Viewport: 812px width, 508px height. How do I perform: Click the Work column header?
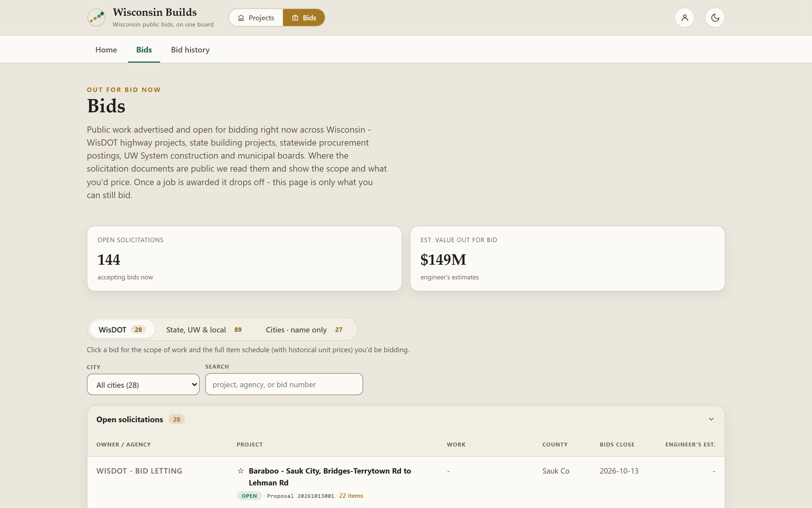click(456, 445)
